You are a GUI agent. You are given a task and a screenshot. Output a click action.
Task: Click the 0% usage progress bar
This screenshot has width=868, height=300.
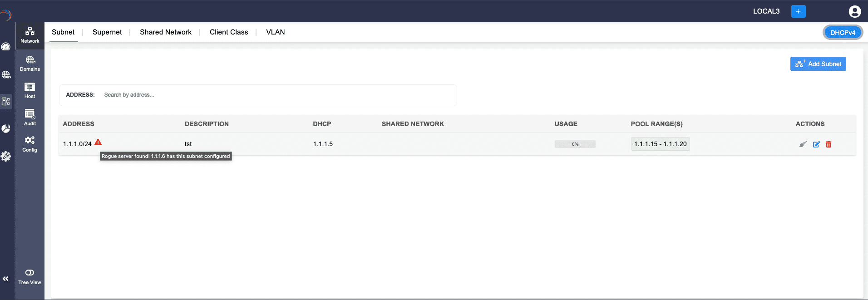coord(575,144)
